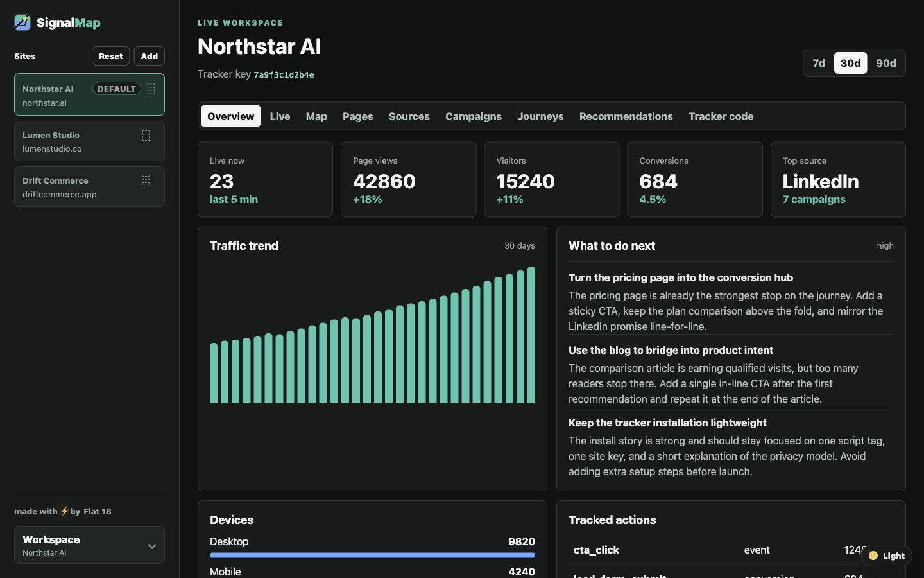Image resolution: width=924 pixels, height=578 pixels.
Task: Select the Drift Commerce site card
Action: 89,186
